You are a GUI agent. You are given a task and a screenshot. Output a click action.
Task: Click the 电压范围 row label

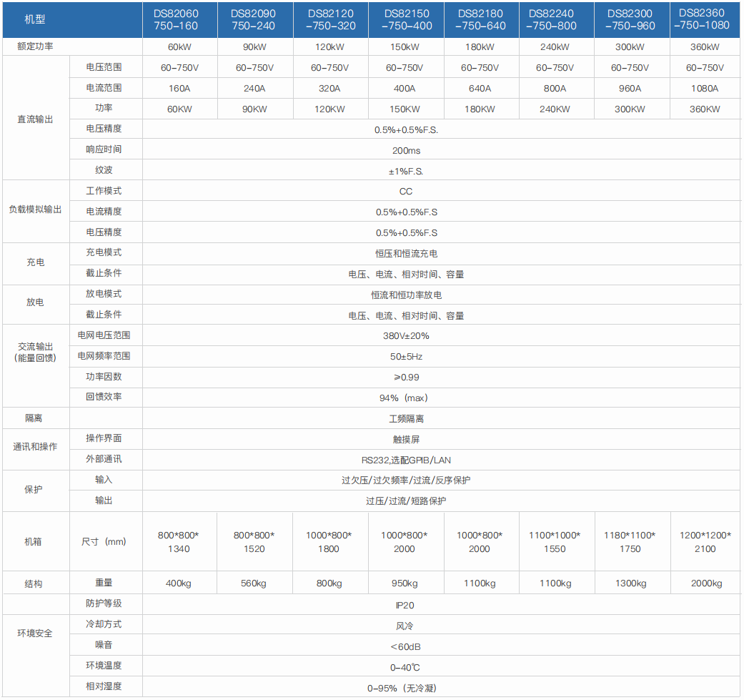coord(104,67)
